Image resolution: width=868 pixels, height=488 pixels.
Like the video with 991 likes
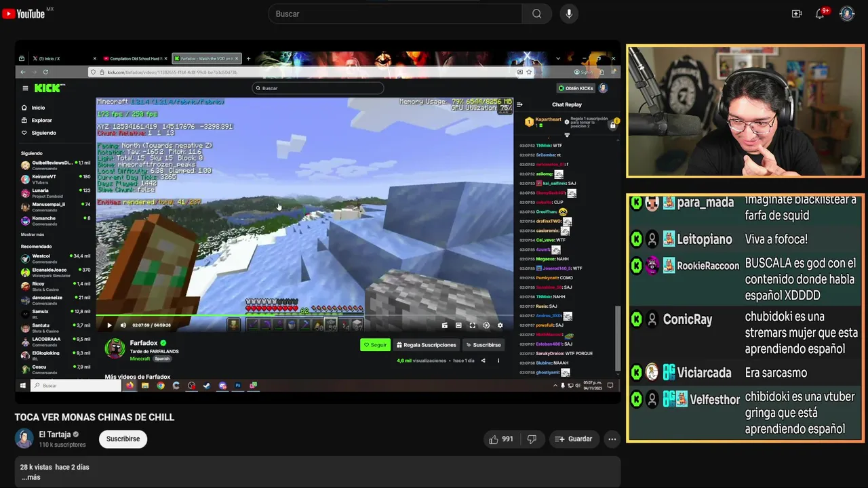point(501,439)
